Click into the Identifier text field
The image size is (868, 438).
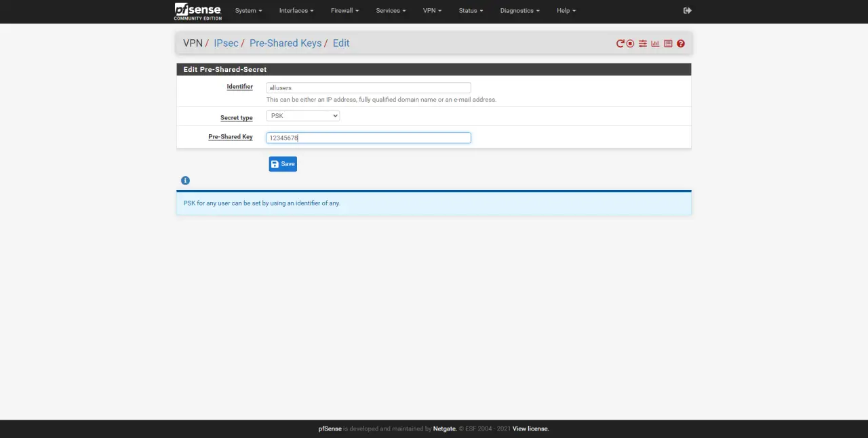pos(368,87)
